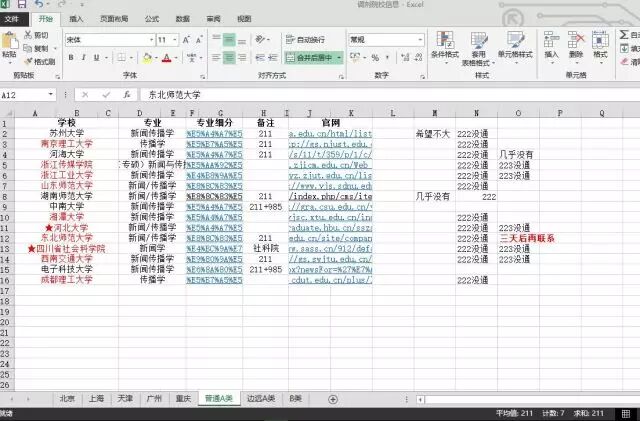This screenshot has height=421, width=640.
Task: Increase font size with larger A
Action: click(186, 40)
